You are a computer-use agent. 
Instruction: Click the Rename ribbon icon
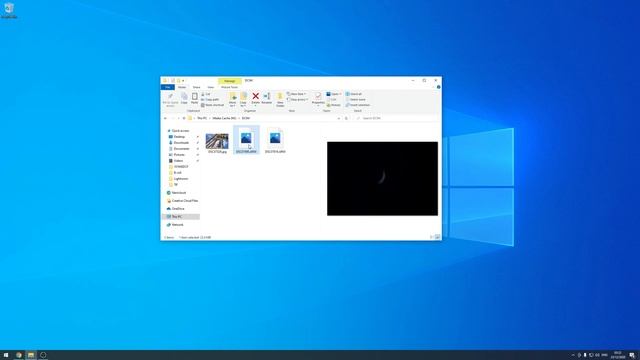click(267, 98)
